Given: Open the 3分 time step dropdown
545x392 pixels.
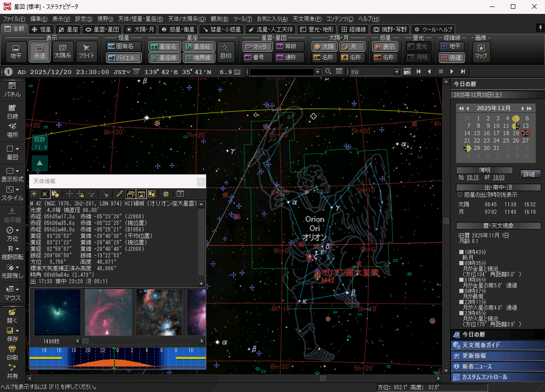Looking at the screenshot, I should point(396,72).
